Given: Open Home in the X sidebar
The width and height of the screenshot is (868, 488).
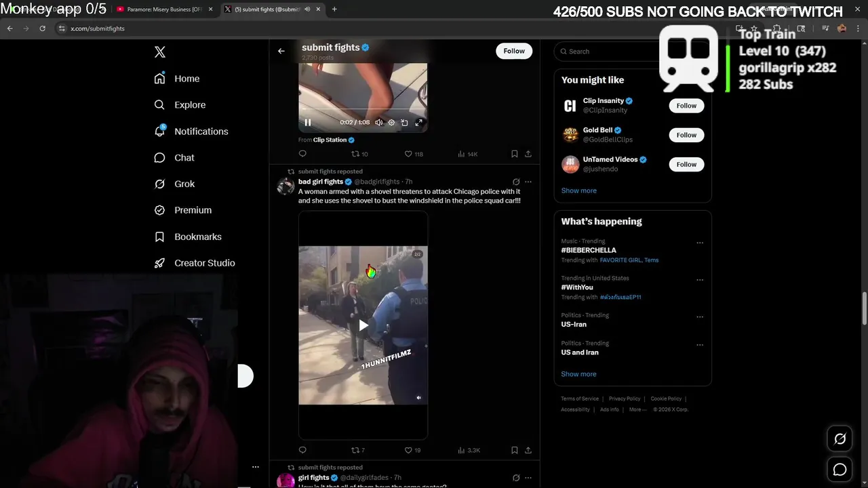Looking at the screenshot, I should click(177, 79).
